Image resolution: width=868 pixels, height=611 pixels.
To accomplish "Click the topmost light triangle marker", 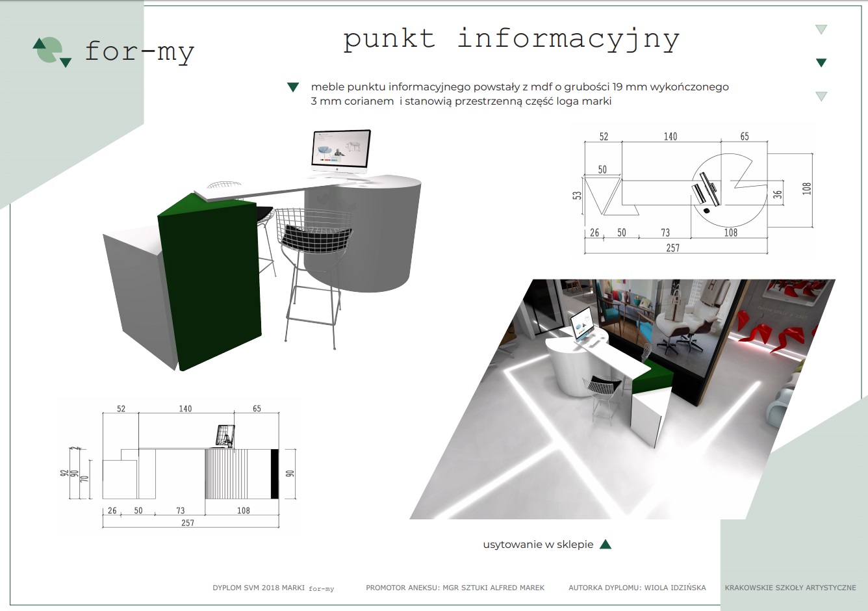I will 821,29.
